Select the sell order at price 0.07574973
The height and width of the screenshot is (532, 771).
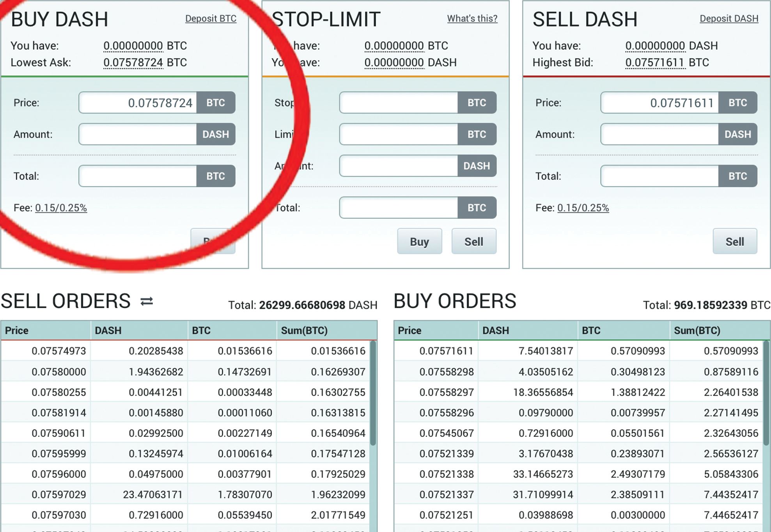click(x=58, y=351)
